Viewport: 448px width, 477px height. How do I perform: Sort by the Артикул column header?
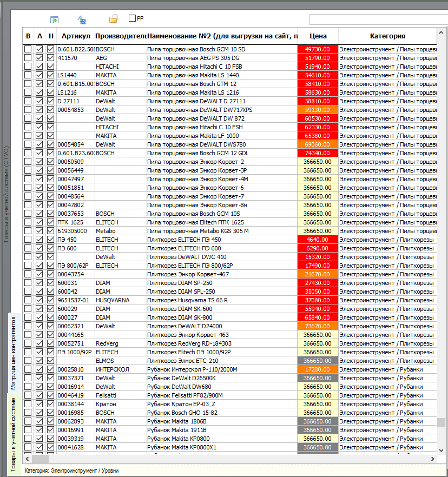pos(76,36)
